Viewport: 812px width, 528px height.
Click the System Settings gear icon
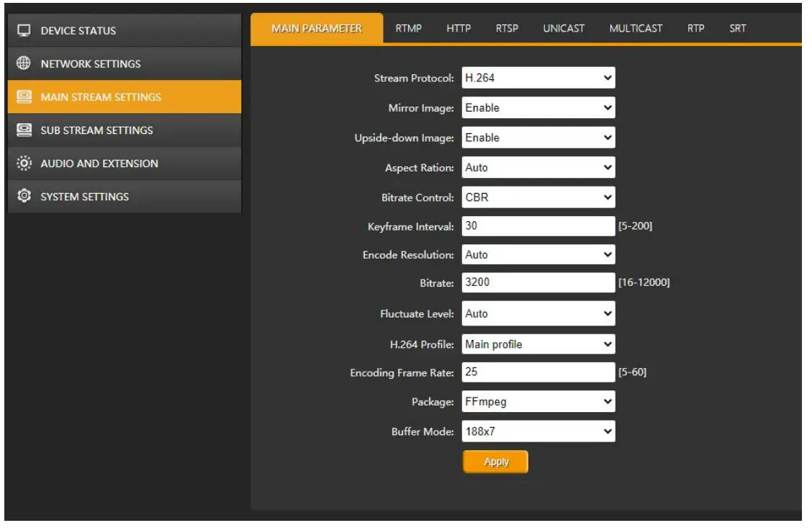coord(24,197)
